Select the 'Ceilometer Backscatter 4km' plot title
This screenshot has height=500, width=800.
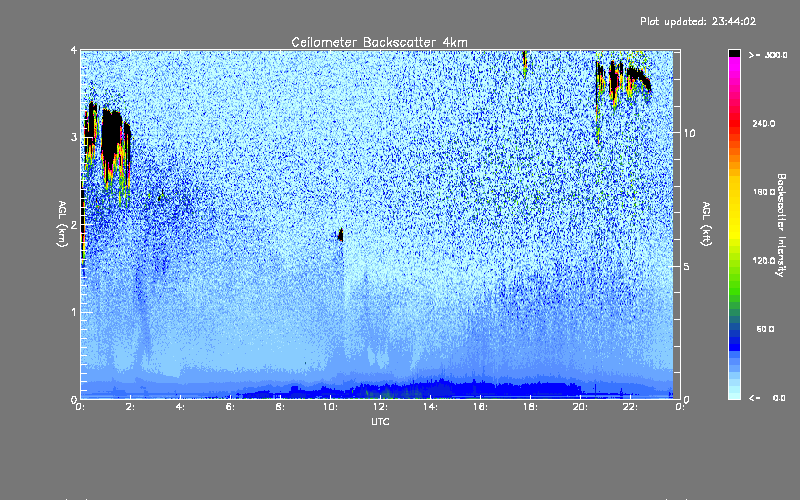pyautogui.click(x=379, y=42)
